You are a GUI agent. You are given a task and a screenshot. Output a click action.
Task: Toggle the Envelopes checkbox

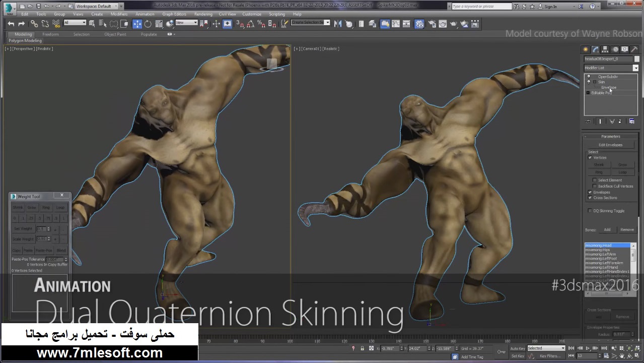pyautogui.click(x=590, y=192)
